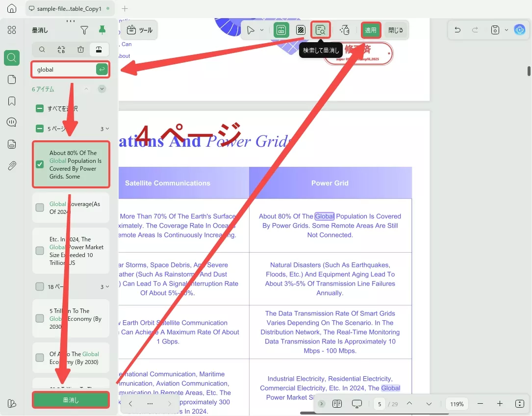Open the AI assistant icon
Image resolution: width=532 pixels, height=416 pixels.
(519, 30)
